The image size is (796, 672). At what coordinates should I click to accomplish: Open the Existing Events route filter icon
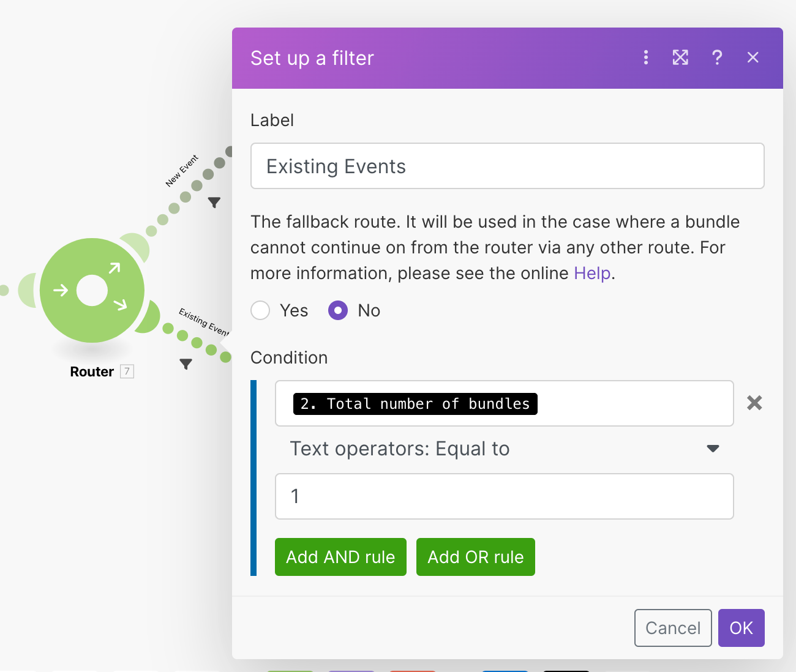pyautogui.click(x=186, y=364)
